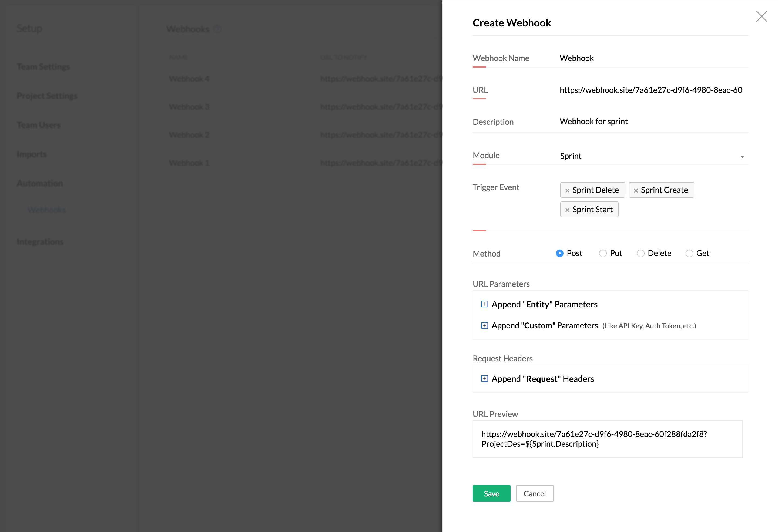Expand Append Custom Parameters plus icon
778x532 pixels.
[x=484, y=326]
